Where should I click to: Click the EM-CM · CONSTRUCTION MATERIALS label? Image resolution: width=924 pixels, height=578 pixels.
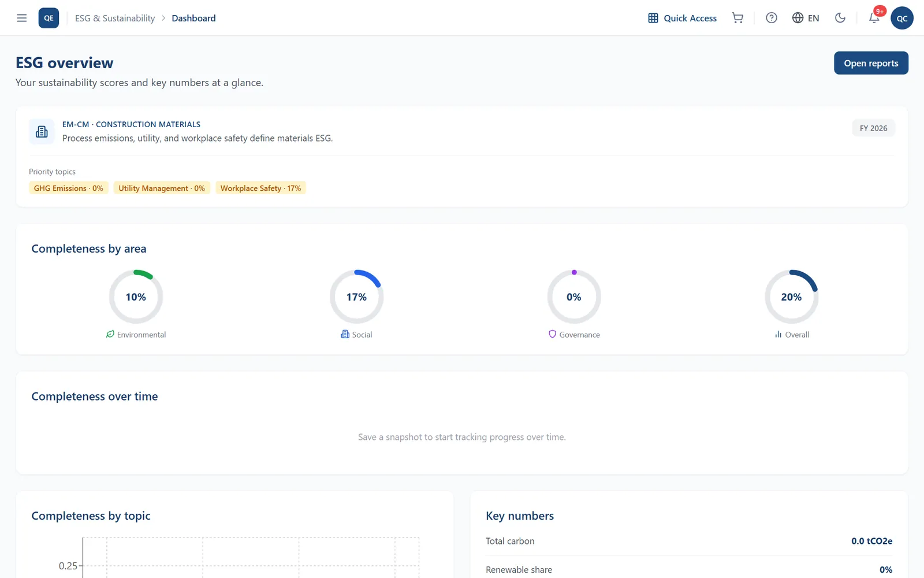tap(131, 124)
